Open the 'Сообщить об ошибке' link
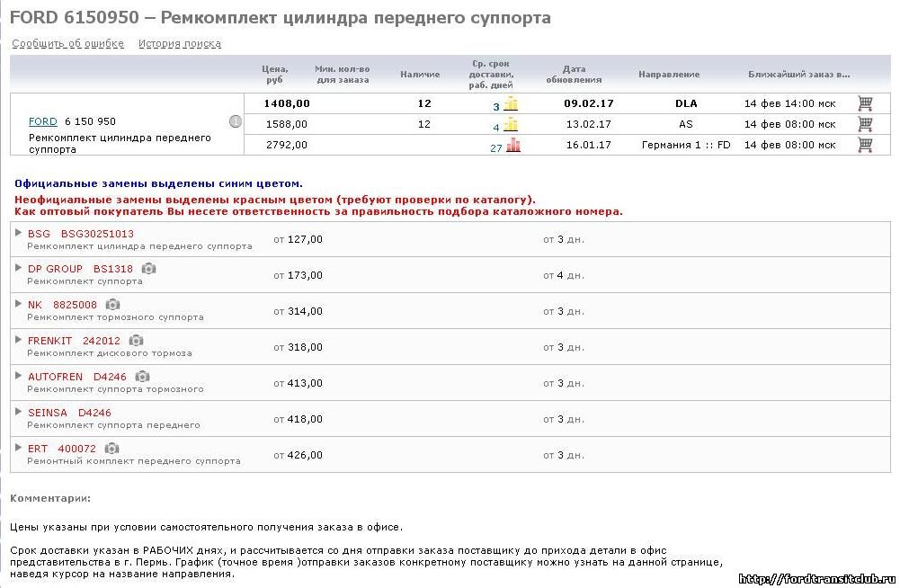Image resolution: width=900 pixels, height=588 pixels. (67, 44)
